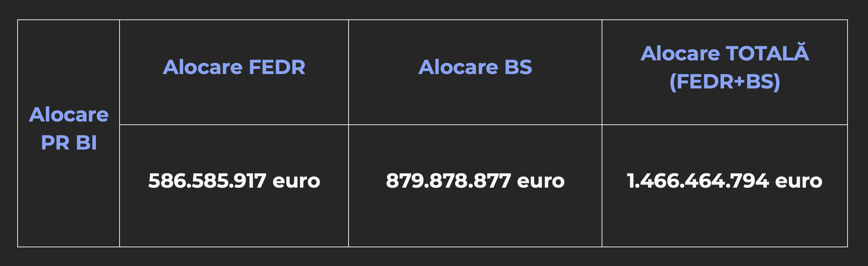Click the "PR BI" text in left column
The width and height of the screenshot is (868, 266).
69,143
